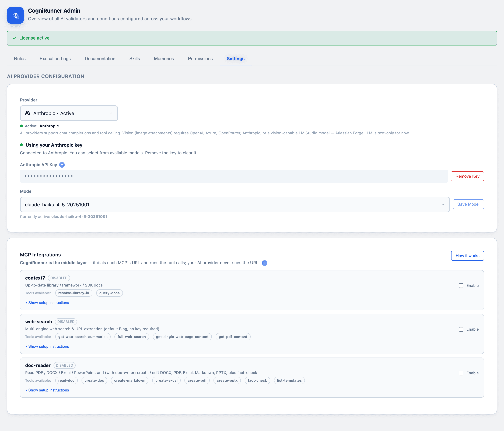Click the create-excel tool tag
This screenshot has height=431, width=504.
point(167,380)
